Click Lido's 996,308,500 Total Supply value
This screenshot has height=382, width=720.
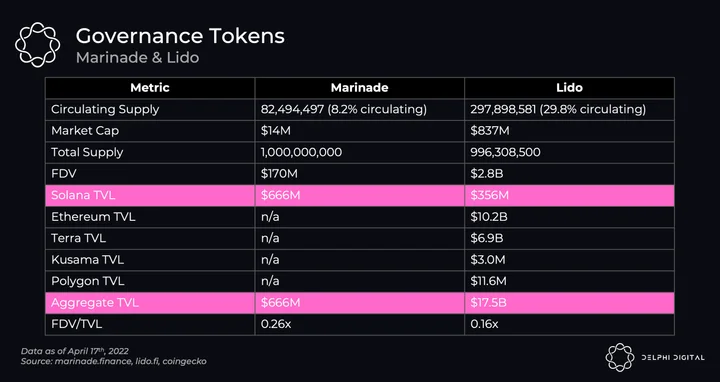tap(505, 152)
